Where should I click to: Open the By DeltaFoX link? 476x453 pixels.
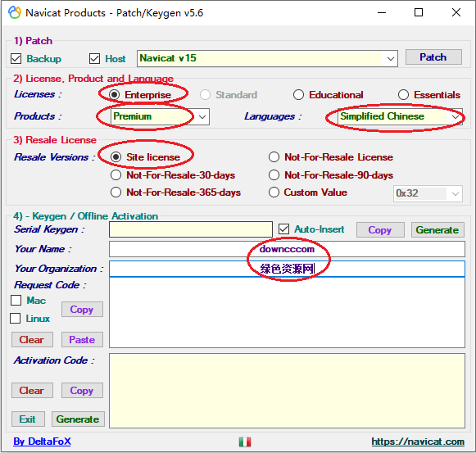[x=42, y=442]
